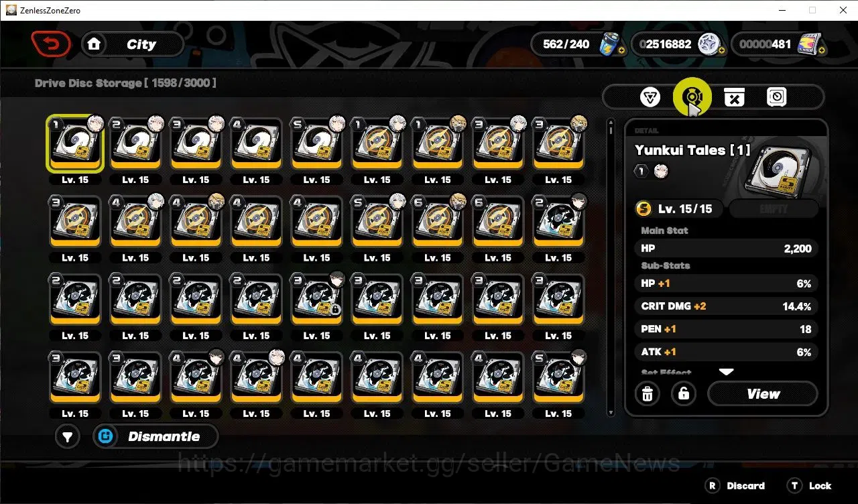
Task: Click the ATK +1 sub-stat row
Action: (x=726, y=352)
